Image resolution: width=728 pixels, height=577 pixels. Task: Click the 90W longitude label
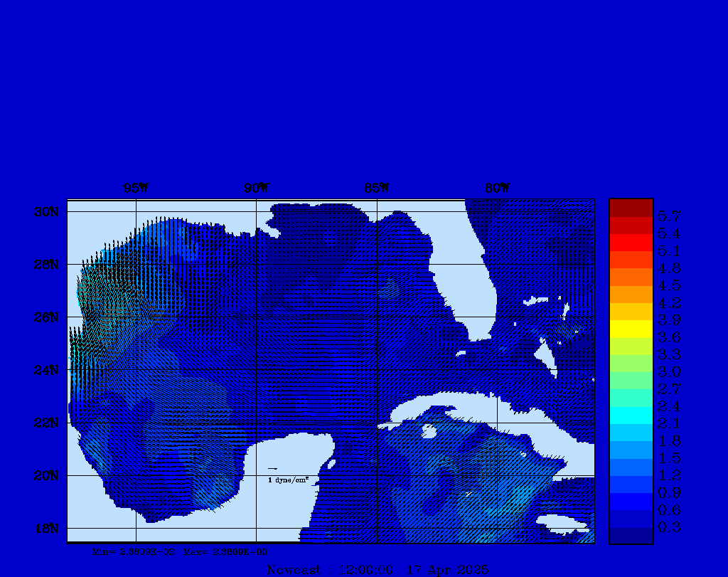pos(257,188)
